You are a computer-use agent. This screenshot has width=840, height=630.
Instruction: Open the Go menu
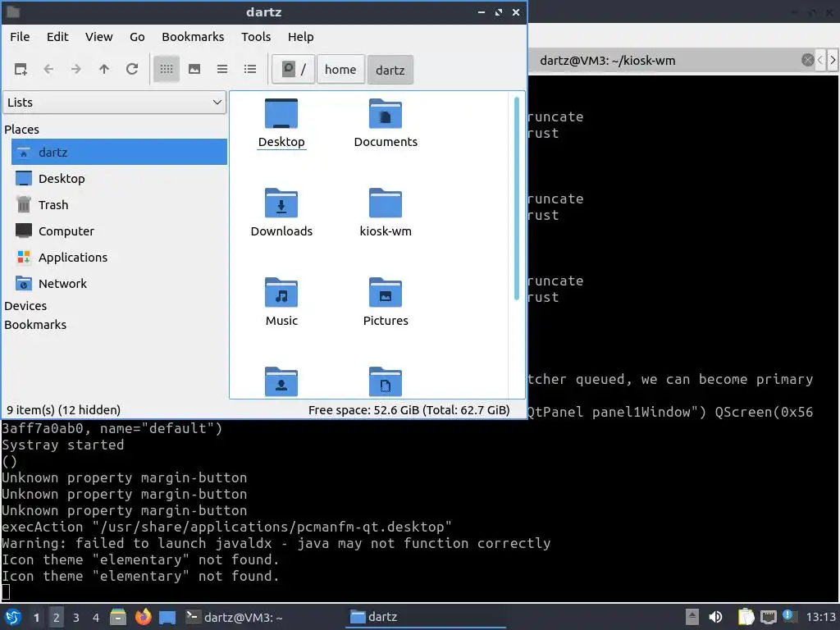(x=137, y=37)
